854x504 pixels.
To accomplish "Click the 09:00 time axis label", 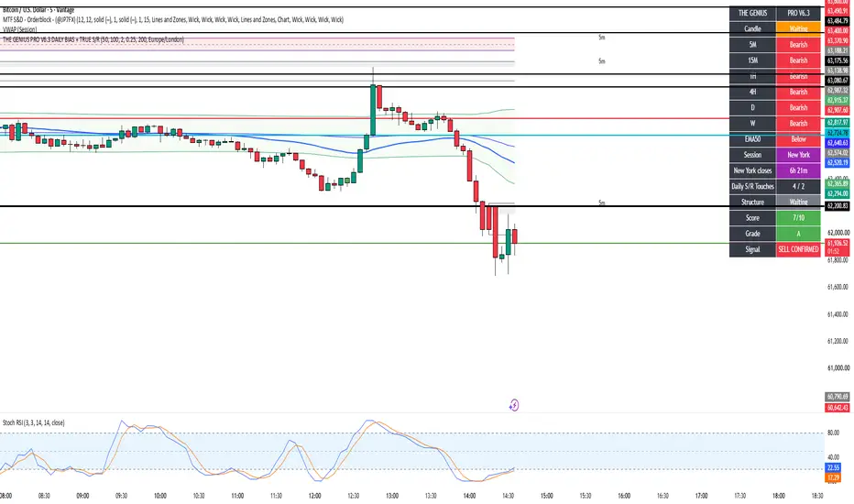I will (x=82, y=496).
